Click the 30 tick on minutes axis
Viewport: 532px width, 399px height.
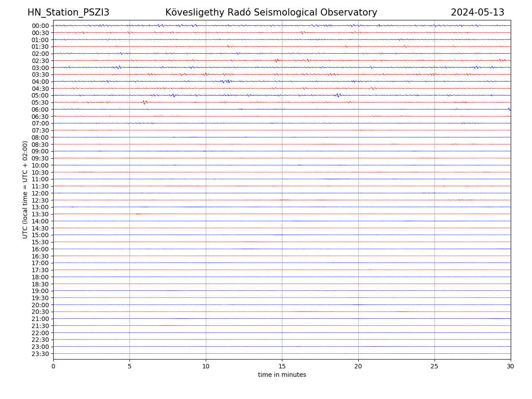tap(511, 367)
